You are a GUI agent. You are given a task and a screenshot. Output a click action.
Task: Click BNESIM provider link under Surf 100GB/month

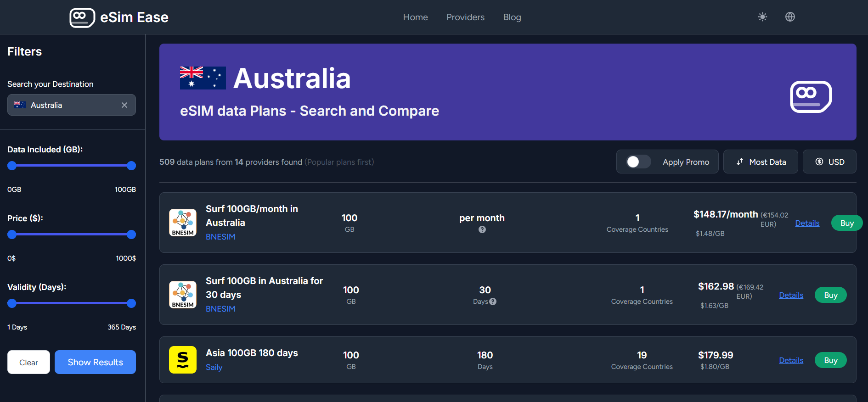tap(220, 237)
